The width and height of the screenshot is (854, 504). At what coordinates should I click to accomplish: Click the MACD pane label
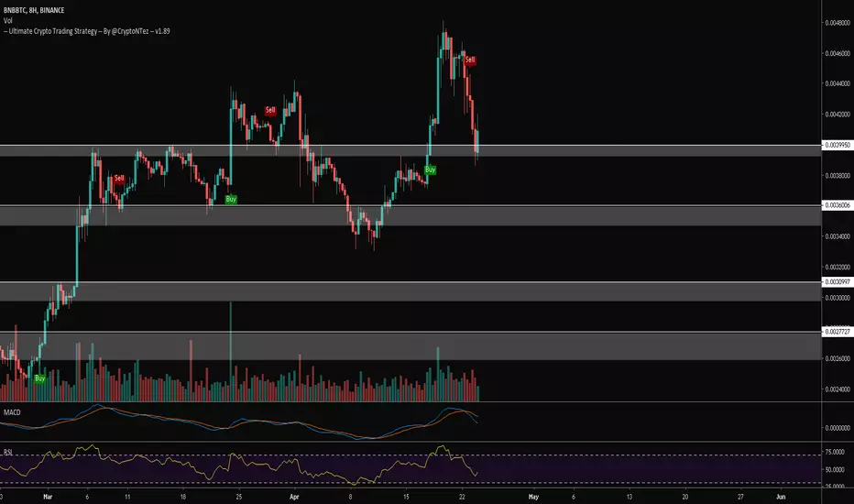tap(12, 412)
